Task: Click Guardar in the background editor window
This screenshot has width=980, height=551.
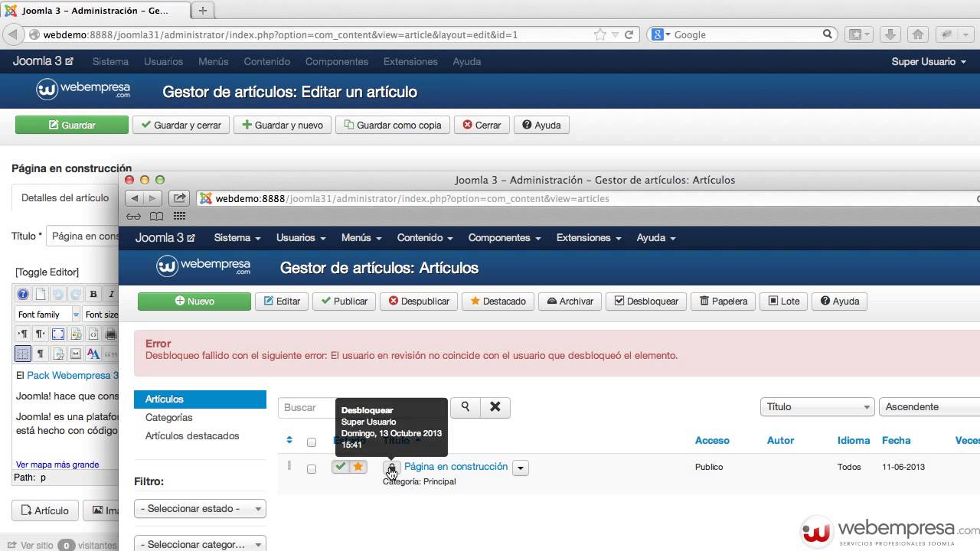Action: pyautogui.click(x=72, y=125)
